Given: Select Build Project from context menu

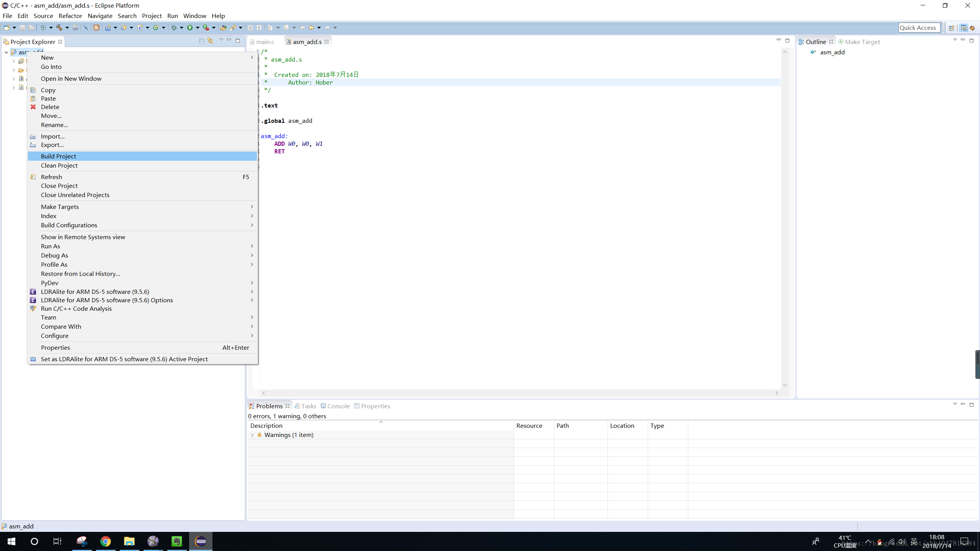Looking at the screenshot, I should tap(59, 156).
